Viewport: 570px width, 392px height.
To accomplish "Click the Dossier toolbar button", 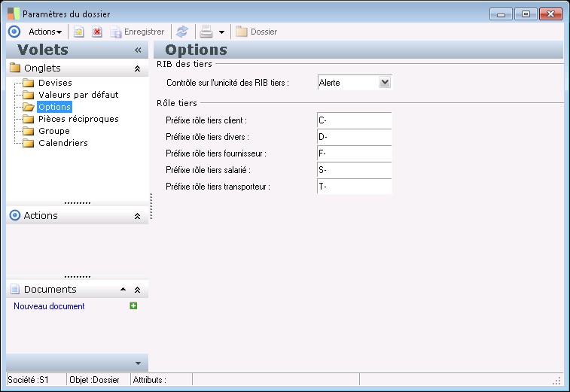I will tap(256, 32).
